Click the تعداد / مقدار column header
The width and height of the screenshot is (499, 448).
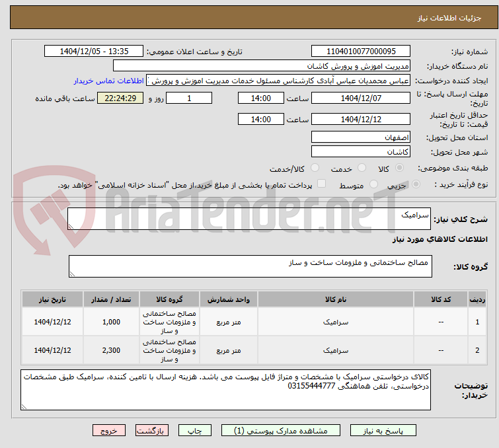(111, 299)
